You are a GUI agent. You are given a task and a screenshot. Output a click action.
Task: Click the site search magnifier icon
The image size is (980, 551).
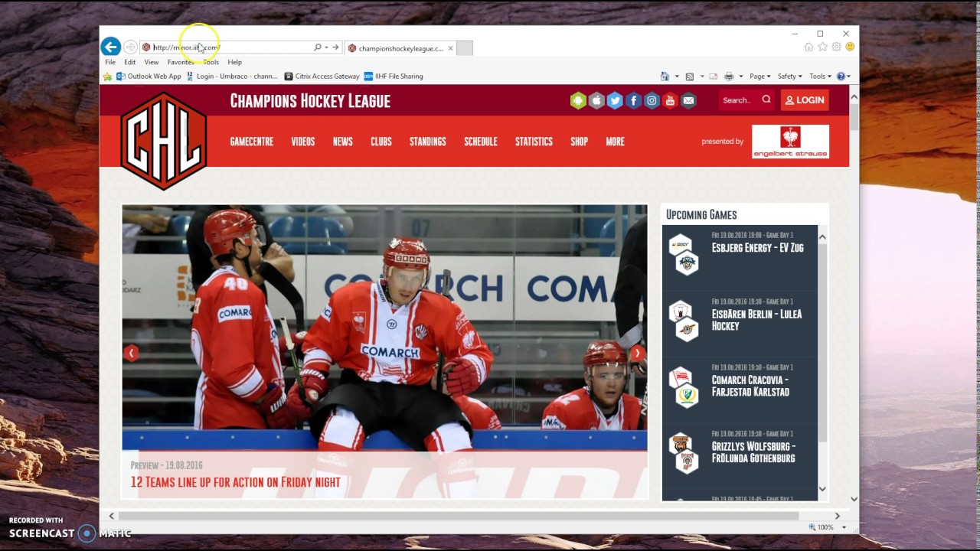click(766, 99)
